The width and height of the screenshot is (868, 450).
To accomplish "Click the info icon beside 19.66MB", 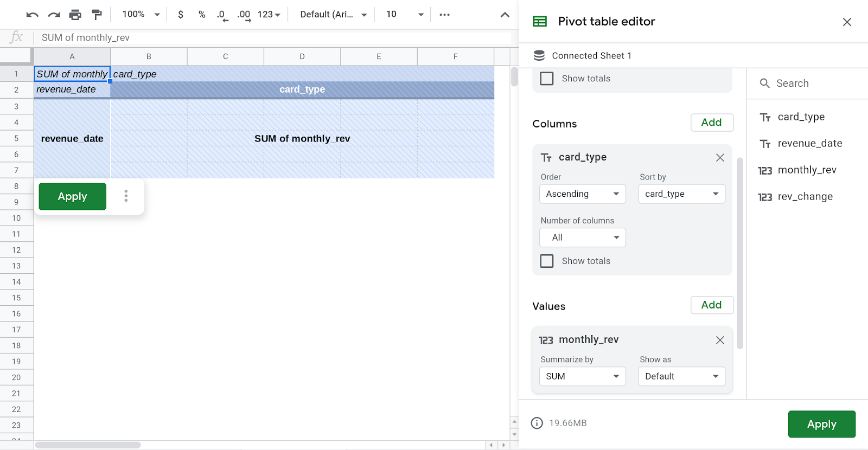I will tap(537, 423).
